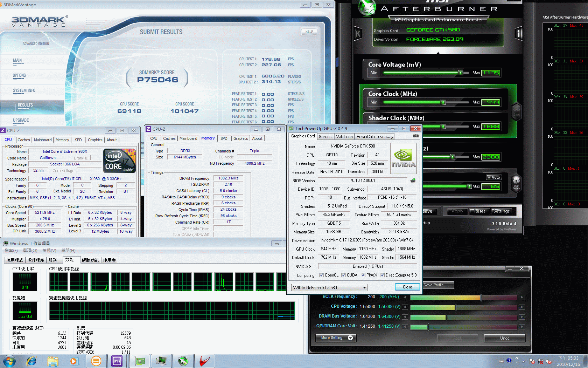The image size is (588, 368).
Task: Switch to the 處理程序 tab in Task Manager
Action: coord(36,260)
